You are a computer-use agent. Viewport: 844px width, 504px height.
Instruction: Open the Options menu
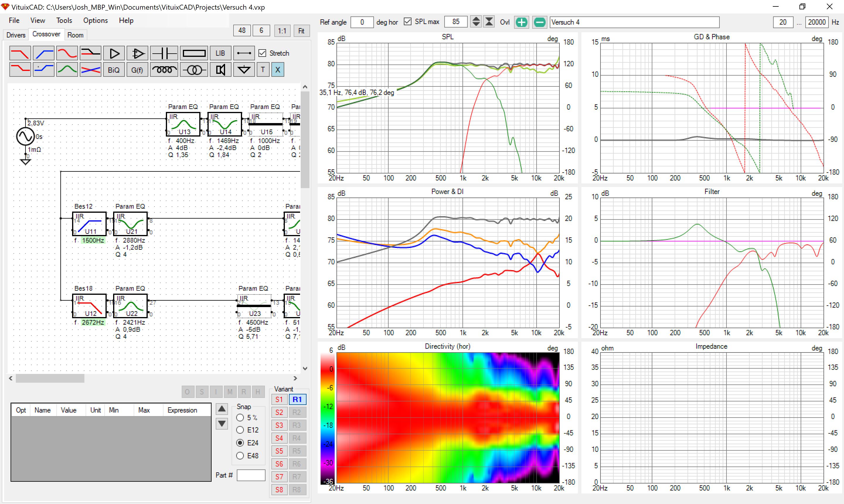[x=96, y=21]
